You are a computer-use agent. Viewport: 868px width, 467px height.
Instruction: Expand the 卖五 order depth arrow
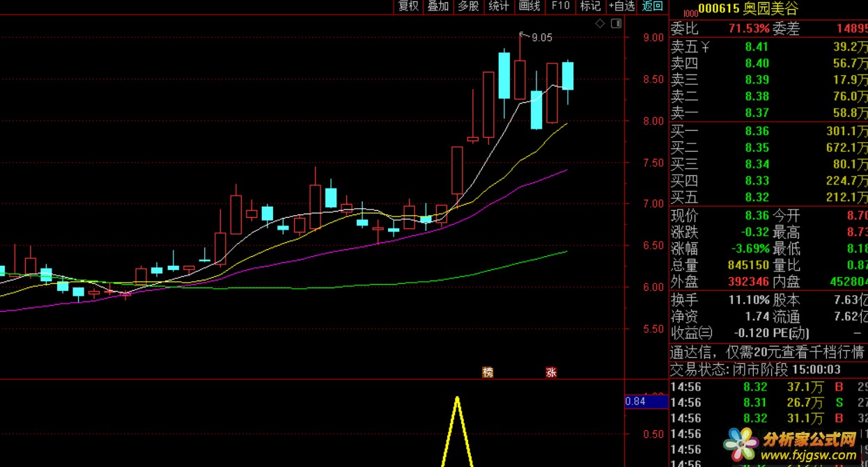pyautogui.click(x=704, y=47)
